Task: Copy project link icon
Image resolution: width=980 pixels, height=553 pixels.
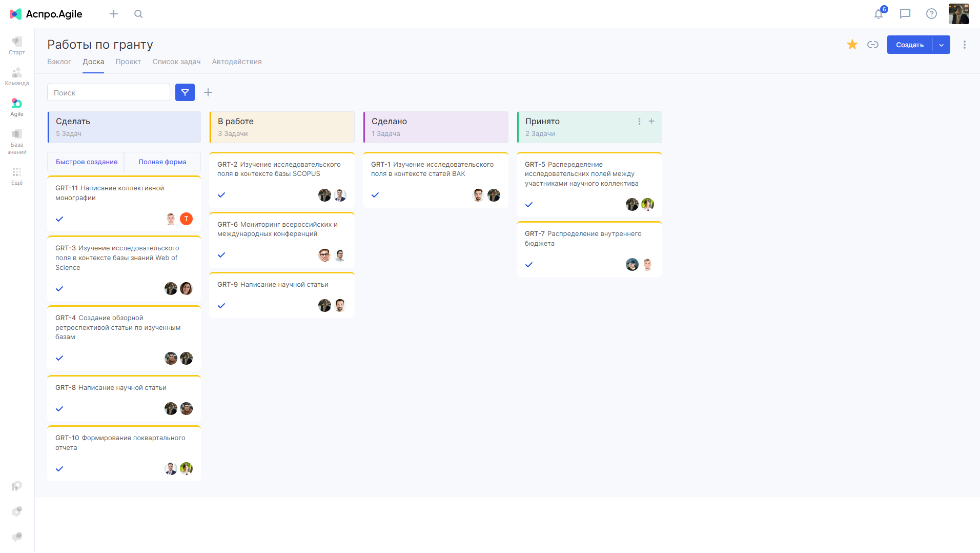Action: point(873,45)
